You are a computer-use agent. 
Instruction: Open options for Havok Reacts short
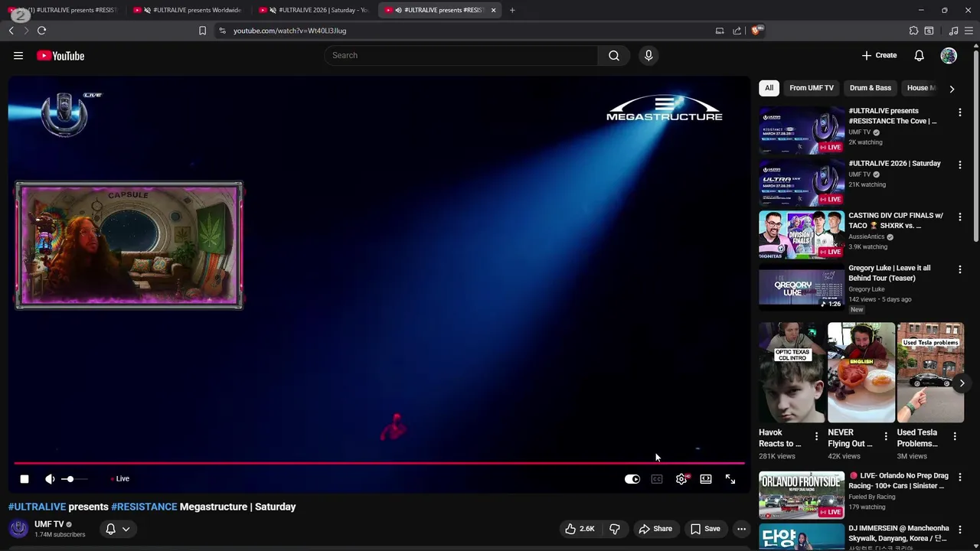click(x=816, y=436)
